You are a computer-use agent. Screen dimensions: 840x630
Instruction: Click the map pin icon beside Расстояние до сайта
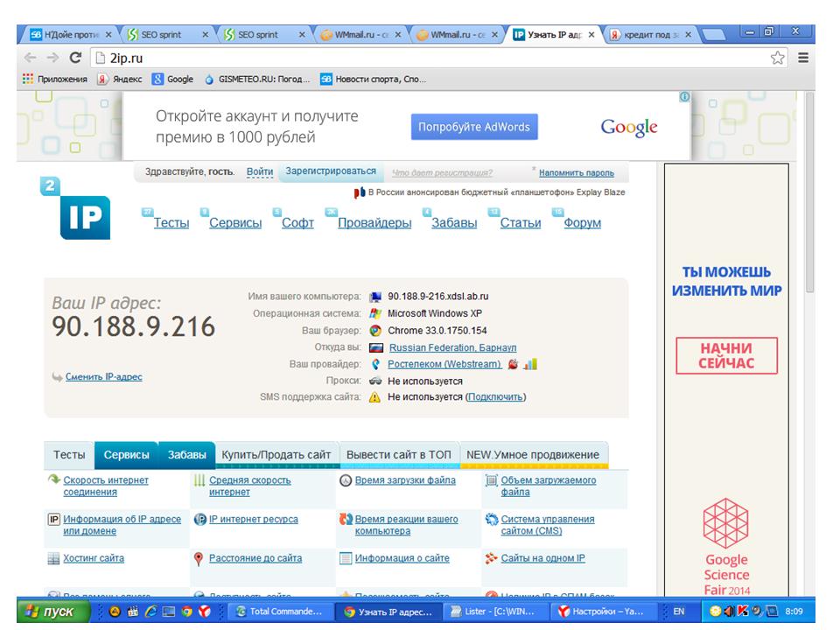[199, 559]
